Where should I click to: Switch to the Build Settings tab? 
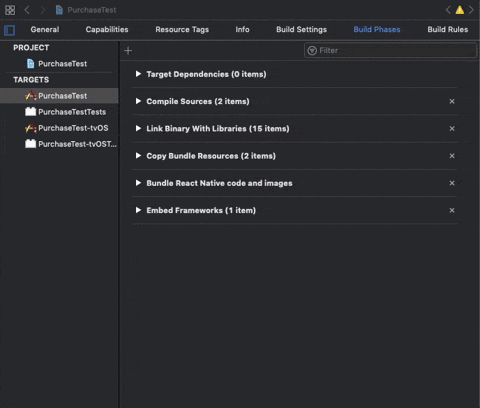coord(301,30)
